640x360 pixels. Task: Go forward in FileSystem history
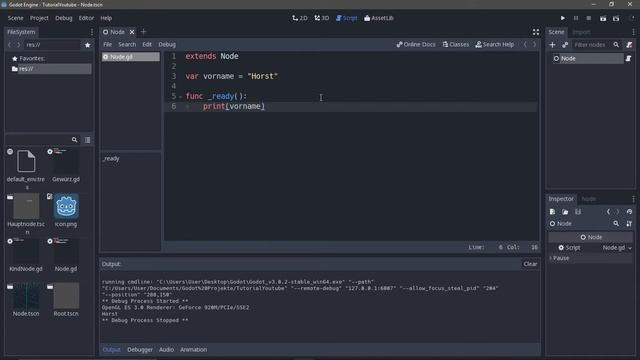18,45
